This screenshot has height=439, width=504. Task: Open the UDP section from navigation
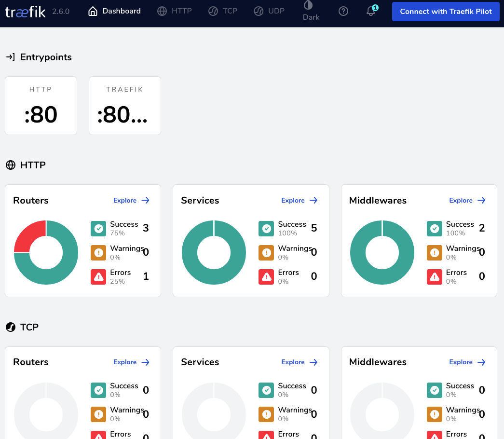(269, 11)
